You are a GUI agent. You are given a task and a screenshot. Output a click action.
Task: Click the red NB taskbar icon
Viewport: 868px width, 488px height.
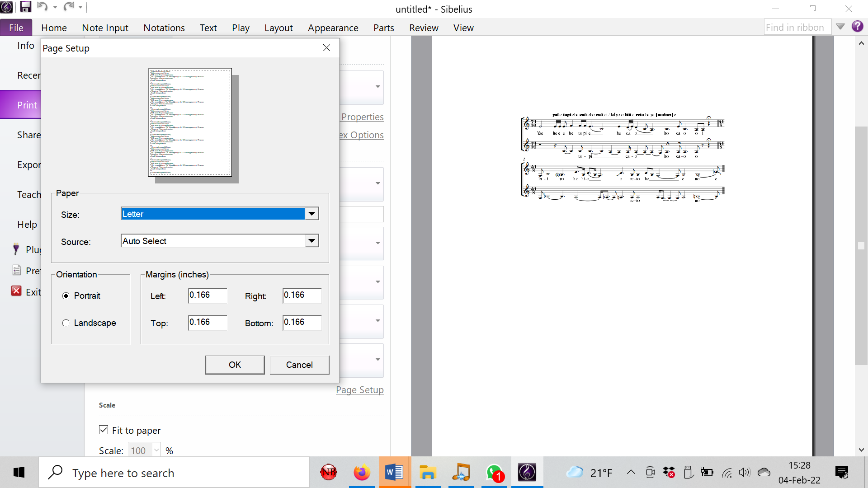(x=329, y=473)
